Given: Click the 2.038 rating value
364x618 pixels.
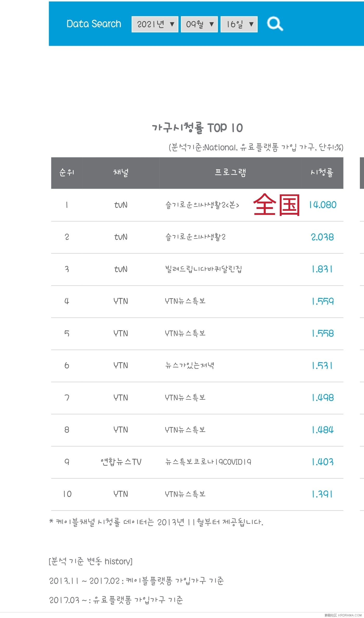Looking at the screenshot, I should tap(322, 237).
